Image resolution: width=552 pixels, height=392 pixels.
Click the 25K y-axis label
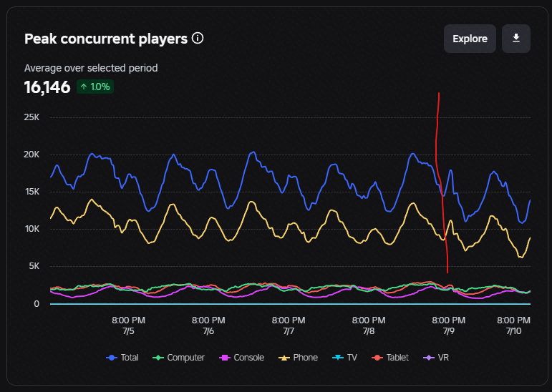tap(32, 117)
